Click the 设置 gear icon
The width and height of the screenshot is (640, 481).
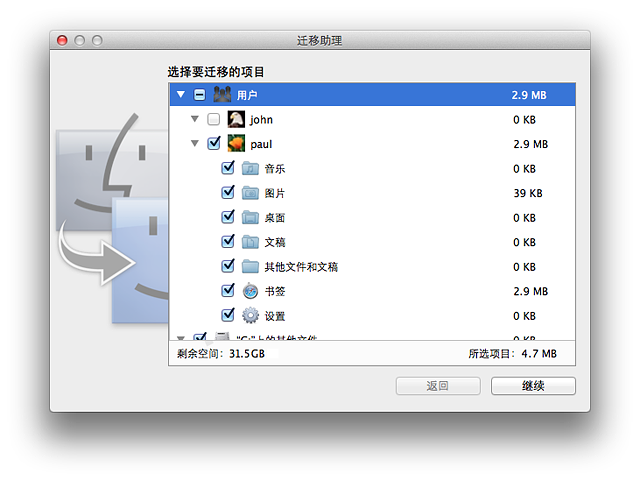click(250, 316)
